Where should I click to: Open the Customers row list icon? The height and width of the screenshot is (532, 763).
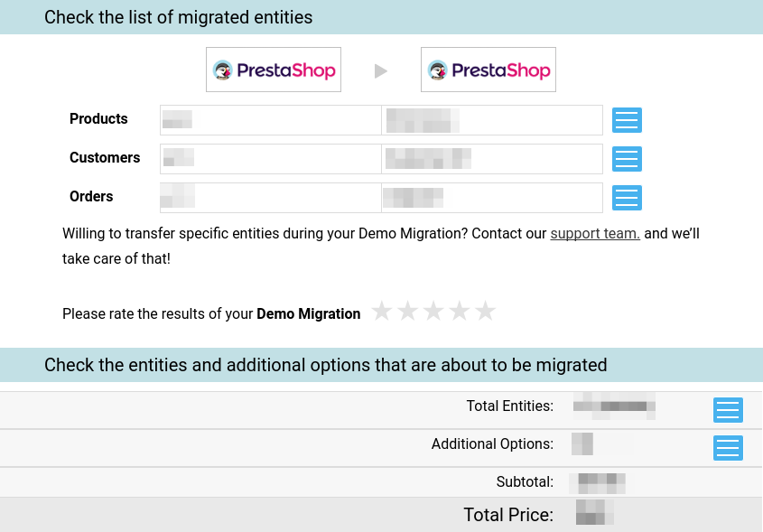(x=627, y=159)
